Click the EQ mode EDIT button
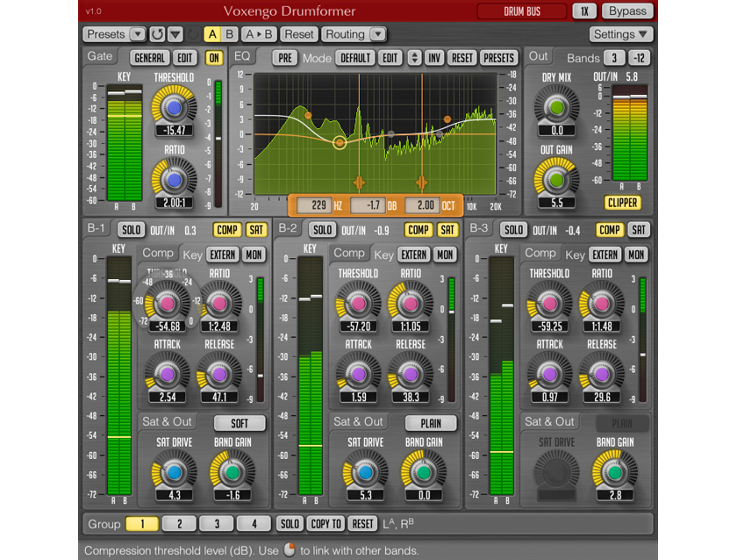Viewport: 737px width, 560px height. click(x=390, y=58)
